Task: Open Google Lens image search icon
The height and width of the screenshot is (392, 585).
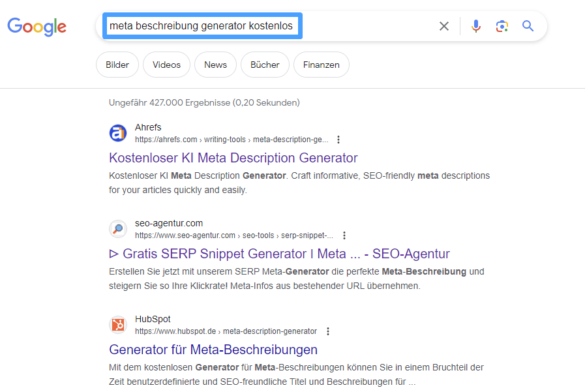Action: point(502,26)
